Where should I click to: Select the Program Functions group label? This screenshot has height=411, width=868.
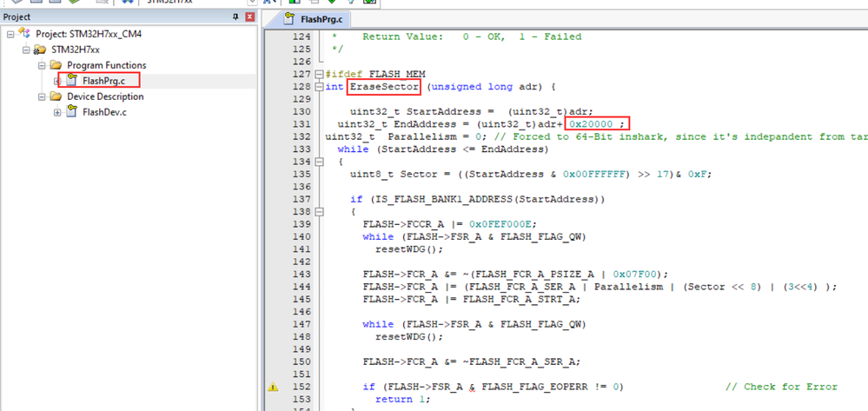point(107,65)
